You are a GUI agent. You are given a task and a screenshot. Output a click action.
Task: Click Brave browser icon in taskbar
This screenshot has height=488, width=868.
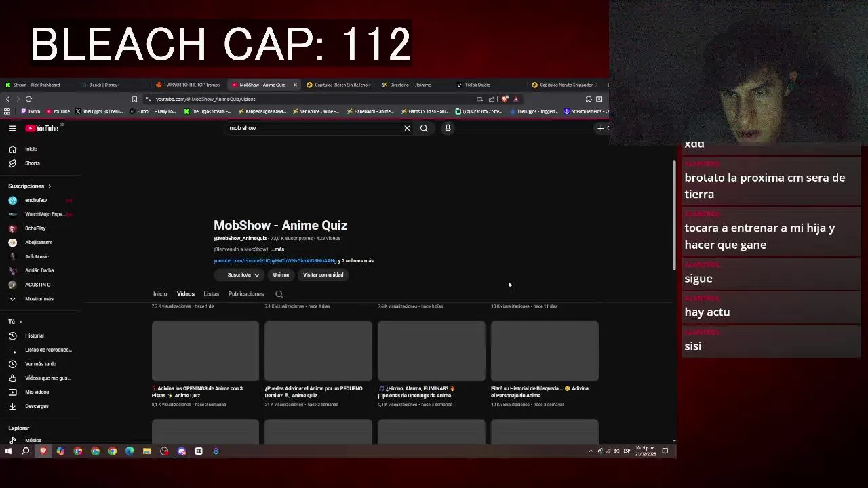(x=43, y=451)
